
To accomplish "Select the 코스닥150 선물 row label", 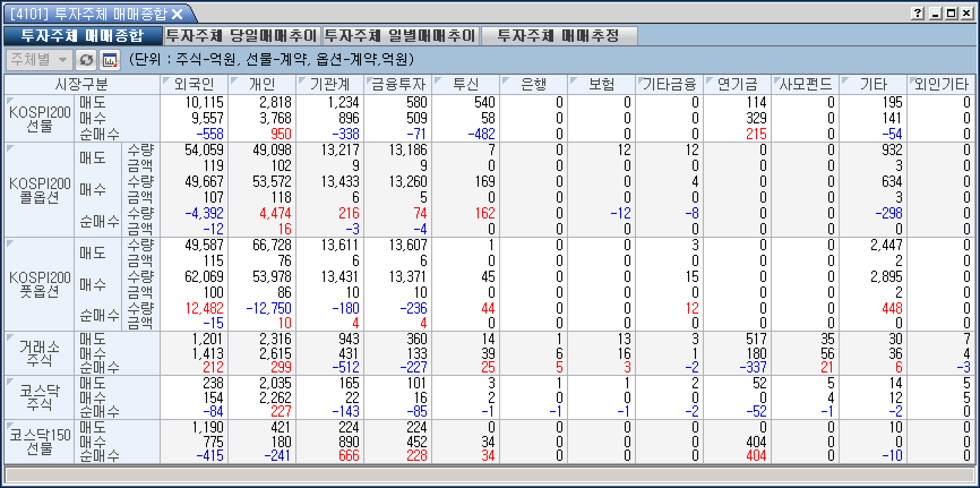I will (40, 442).
